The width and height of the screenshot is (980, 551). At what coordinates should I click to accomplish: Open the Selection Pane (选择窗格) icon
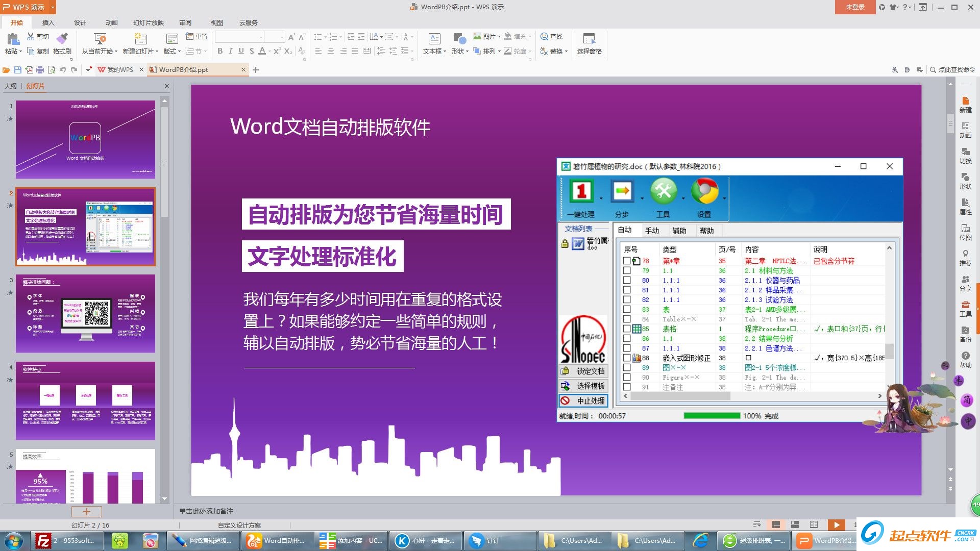[x=589, y=39]
